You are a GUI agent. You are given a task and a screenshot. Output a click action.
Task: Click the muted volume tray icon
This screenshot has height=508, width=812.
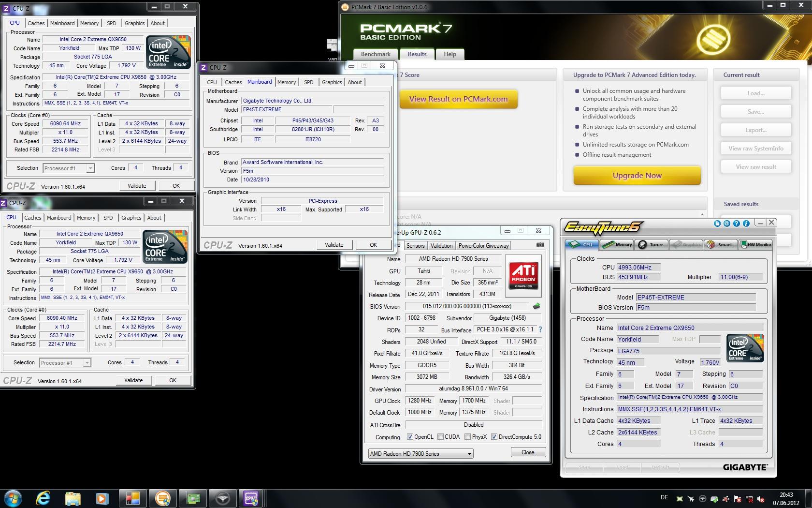point(761,498)
